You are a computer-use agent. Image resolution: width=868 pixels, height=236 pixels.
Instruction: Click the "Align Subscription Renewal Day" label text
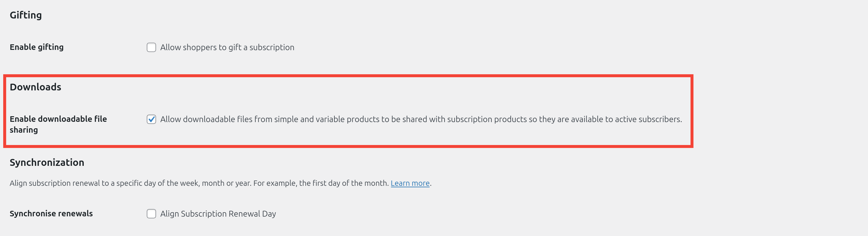(x=218, y=214)
